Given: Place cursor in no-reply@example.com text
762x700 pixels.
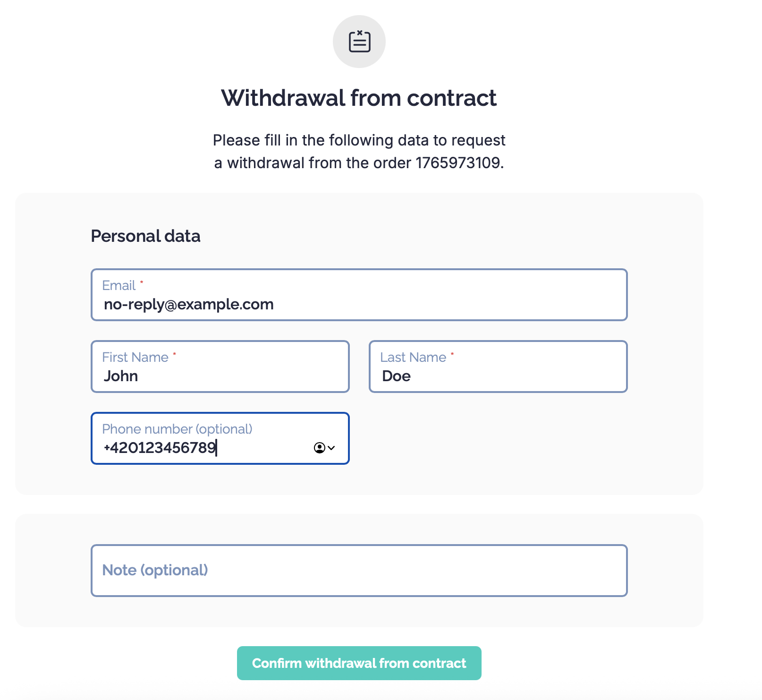Looking at the screenshot, I should tap(189, 304).
